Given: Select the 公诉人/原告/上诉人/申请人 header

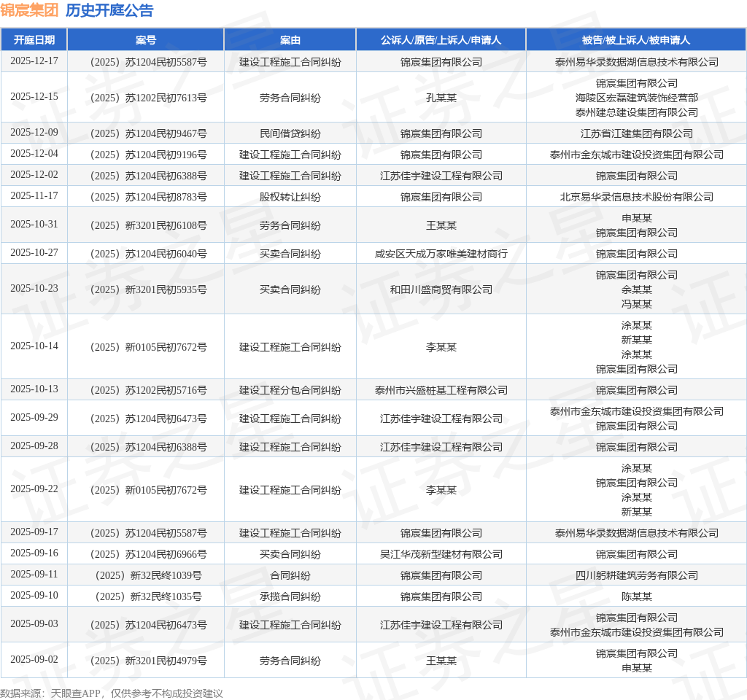Looking at the screenshot, I should pyautogui.click(x=441, y=40).
